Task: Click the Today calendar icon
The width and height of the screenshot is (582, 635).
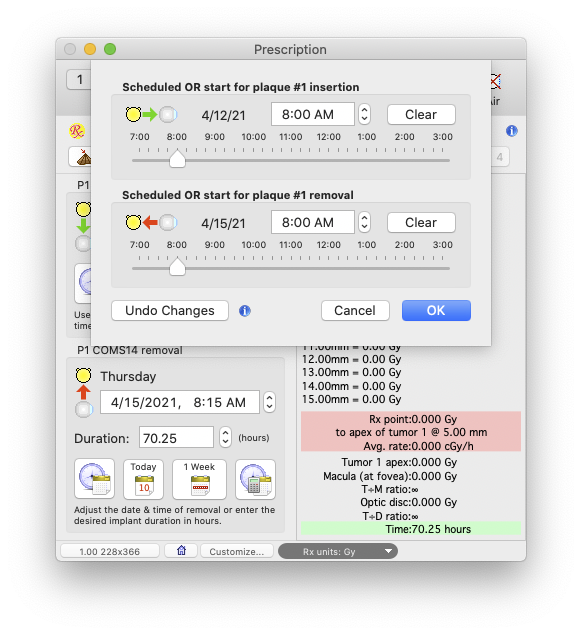Action: coord(143,479)
